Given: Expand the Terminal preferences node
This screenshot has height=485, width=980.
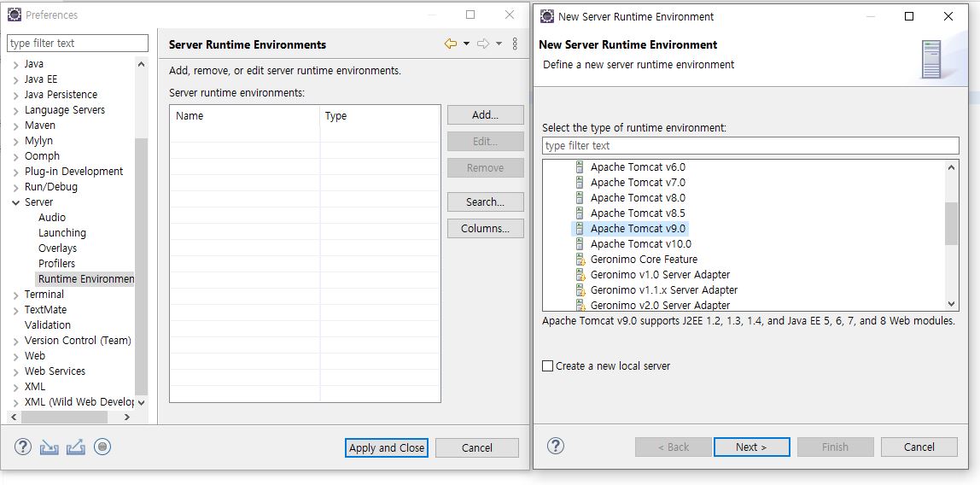Looking at the screenshot, I should [x=16, y=295].
